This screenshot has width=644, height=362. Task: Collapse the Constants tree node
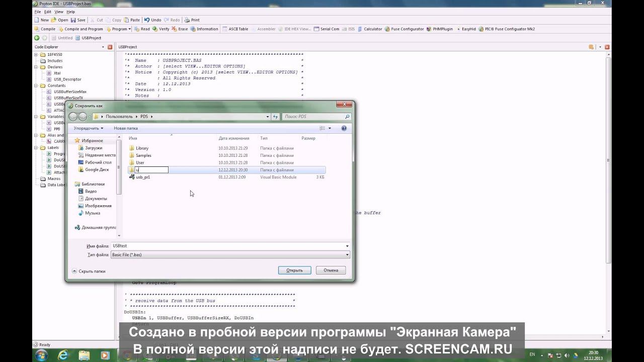pos(36,85)
